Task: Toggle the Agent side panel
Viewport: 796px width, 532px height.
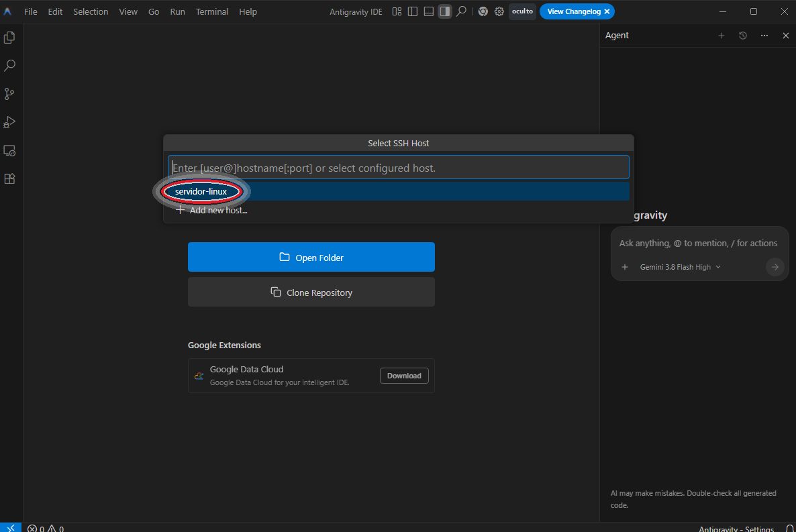Action: tap(445, 11)
